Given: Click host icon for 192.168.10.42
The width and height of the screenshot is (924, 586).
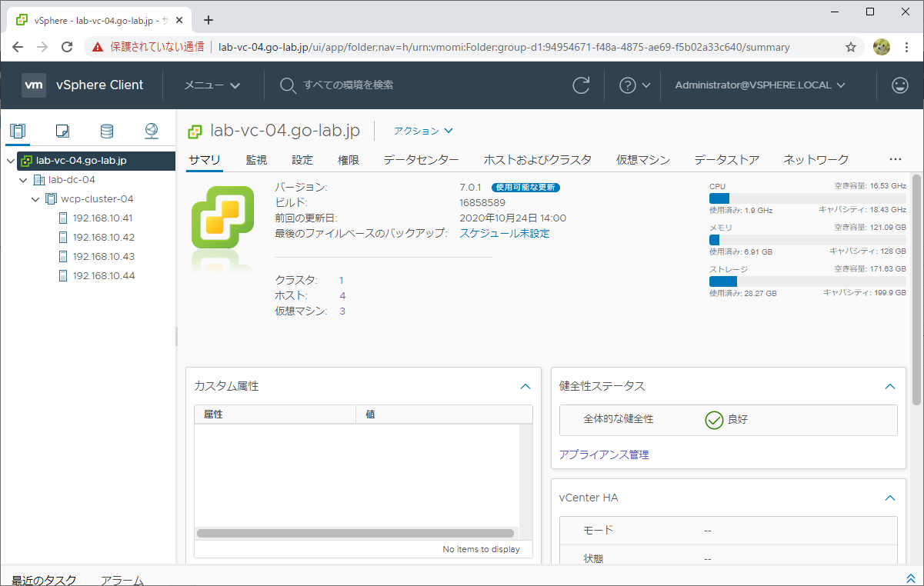Looking at the screenshot, I should [x=63, y=238].
